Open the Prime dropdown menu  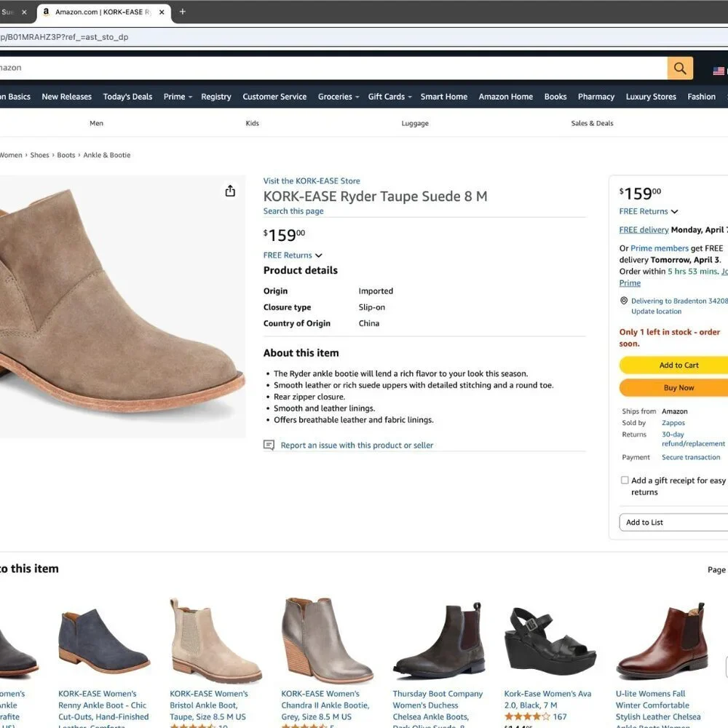coord(178,97)
